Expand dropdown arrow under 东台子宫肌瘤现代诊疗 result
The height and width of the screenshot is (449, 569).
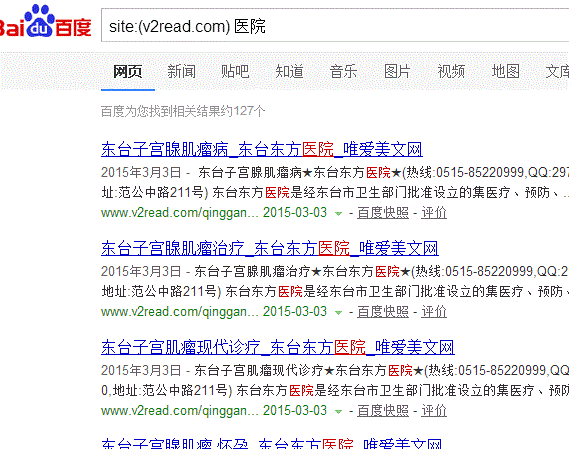click(x=338, y=412)
